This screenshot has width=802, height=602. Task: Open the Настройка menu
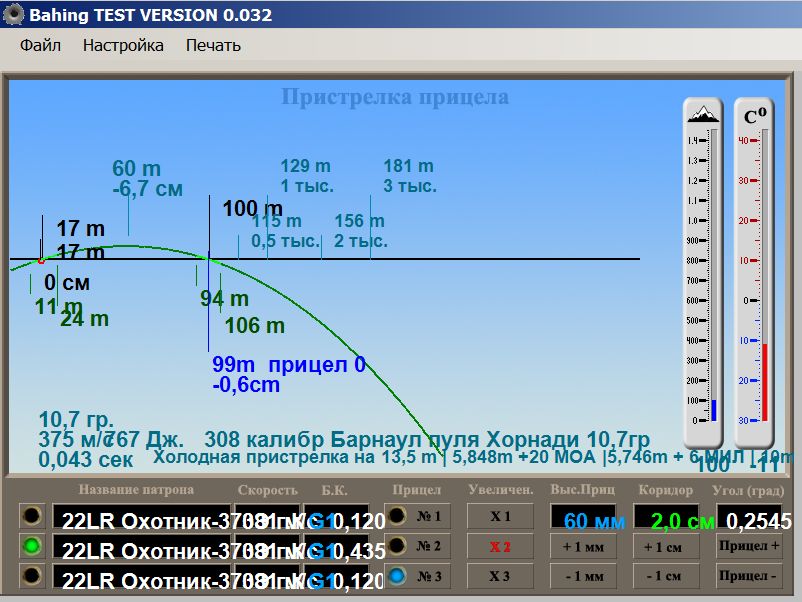coord(123,46)
